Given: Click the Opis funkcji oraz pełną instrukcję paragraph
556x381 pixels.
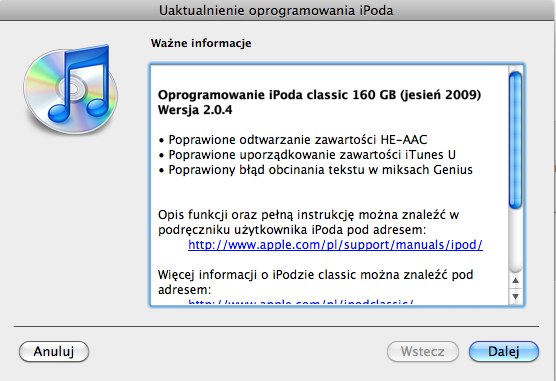Looking at the screenshot, I should [x=308, y=222].
